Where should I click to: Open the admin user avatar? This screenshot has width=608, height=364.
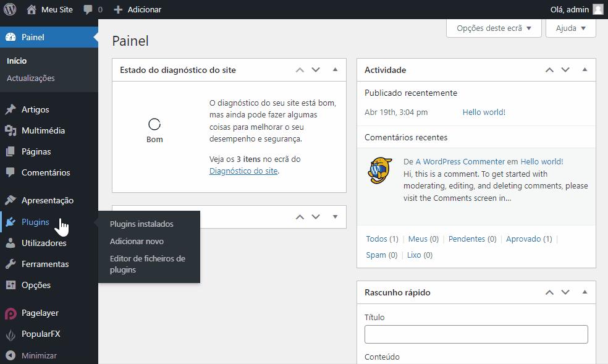pyautogui.click(x=598, y=9)
